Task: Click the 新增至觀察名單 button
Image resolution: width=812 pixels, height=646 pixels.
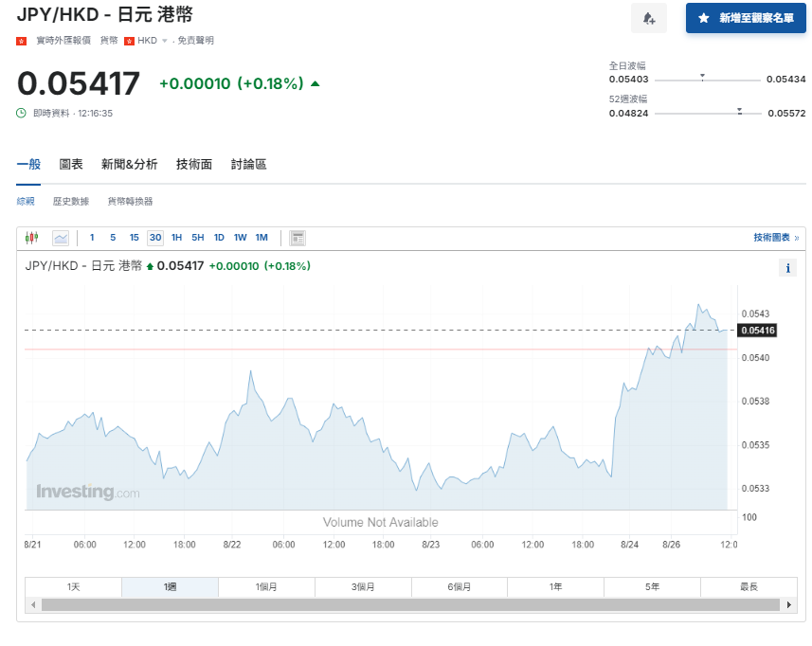Action: (746, 18)
